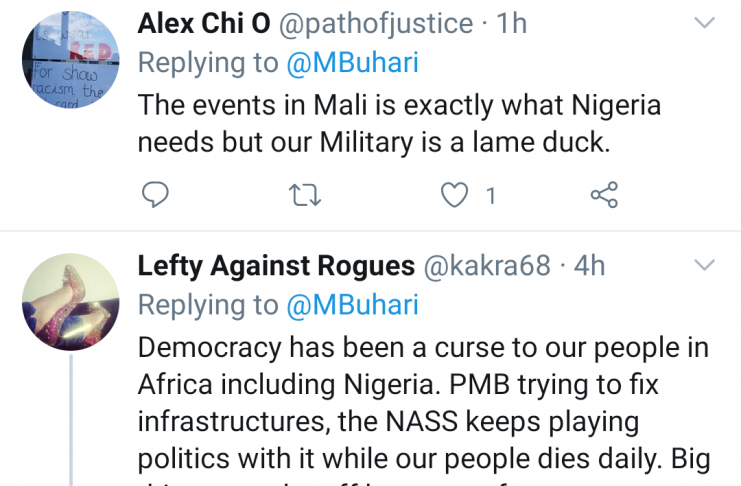Image resolution: width=741 pixels, height=486 pixels.
Task: Expand options chevron on Lefty Against Rogues tweet
Action: 704,265
